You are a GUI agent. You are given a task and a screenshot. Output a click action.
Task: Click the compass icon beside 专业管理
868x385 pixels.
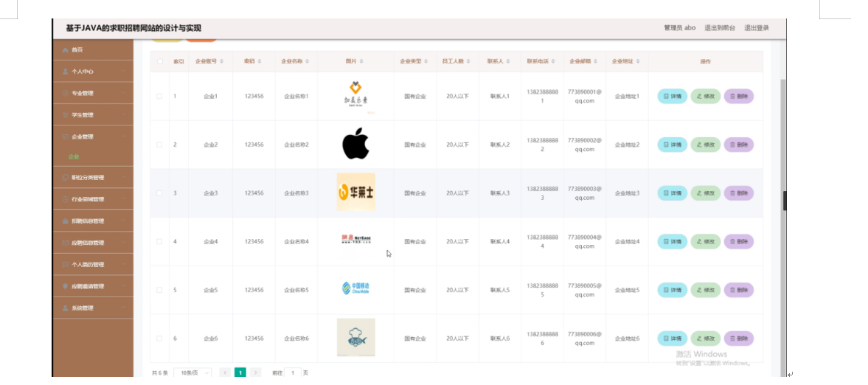[66, 93]
